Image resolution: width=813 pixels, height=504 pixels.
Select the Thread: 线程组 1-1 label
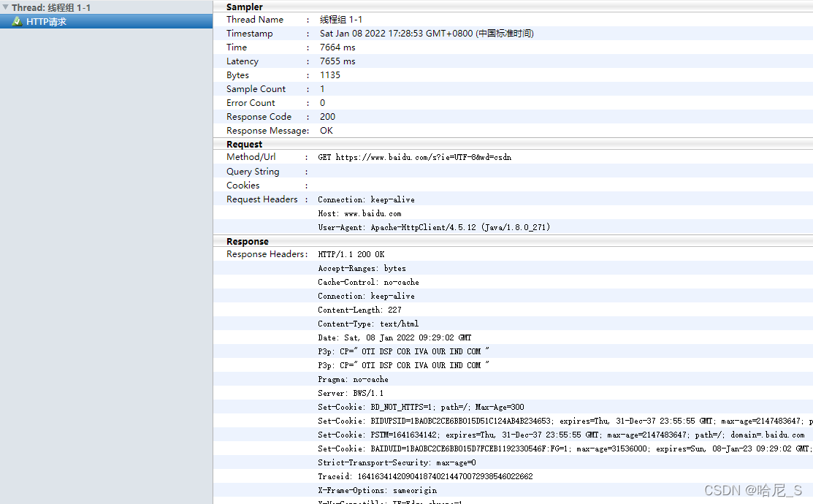(x=51, y=7)
